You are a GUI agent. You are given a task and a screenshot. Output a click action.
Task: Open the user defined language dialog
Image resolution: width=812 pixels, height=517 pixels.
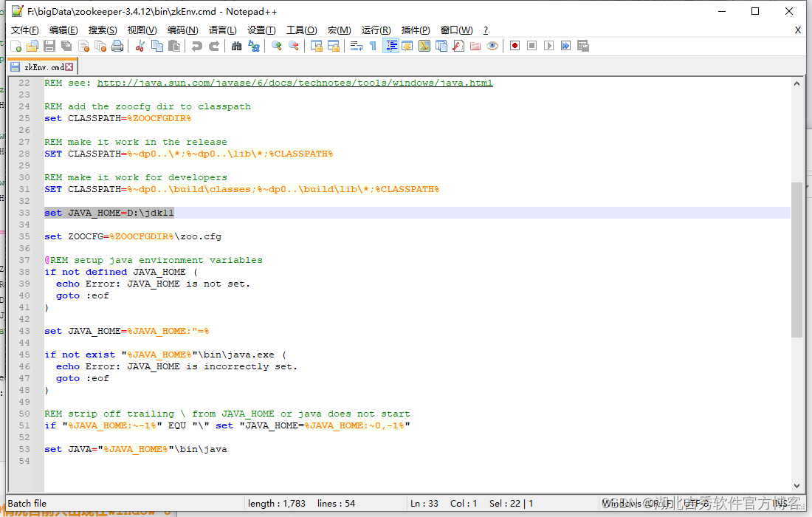(x=407, y=46)
